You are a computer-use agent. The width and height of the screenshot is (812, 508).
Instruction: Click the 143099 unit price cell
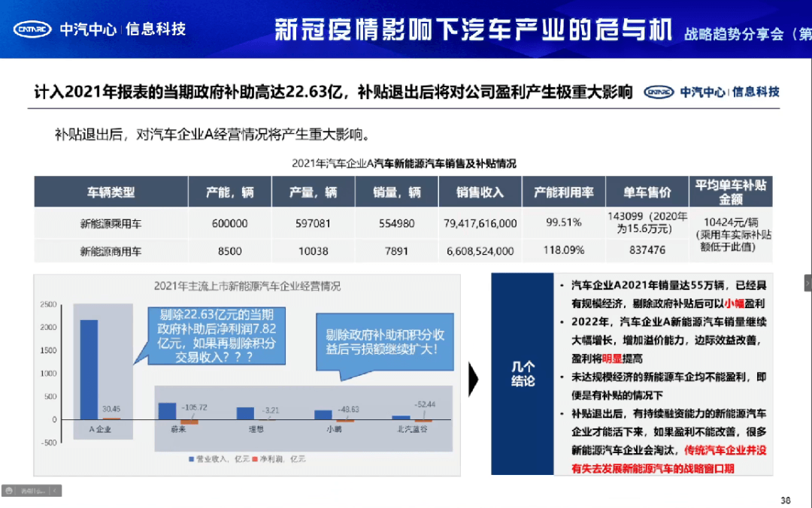click(647, 222)
